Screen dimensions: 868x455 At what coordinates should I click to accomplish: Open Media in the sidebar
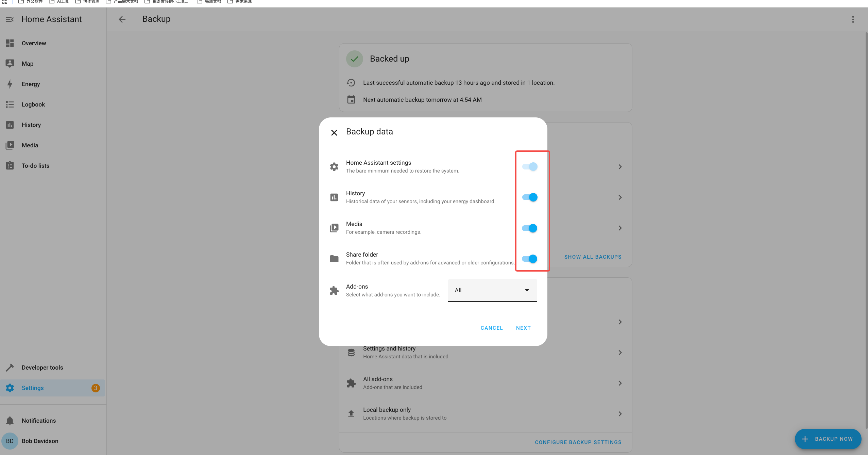click(53, 145)
